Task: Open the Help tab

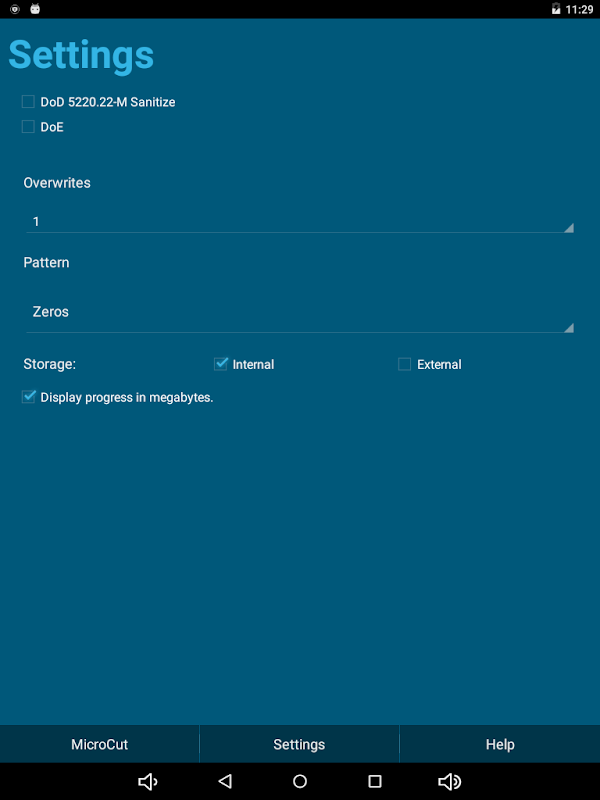Action: (500, 744)
